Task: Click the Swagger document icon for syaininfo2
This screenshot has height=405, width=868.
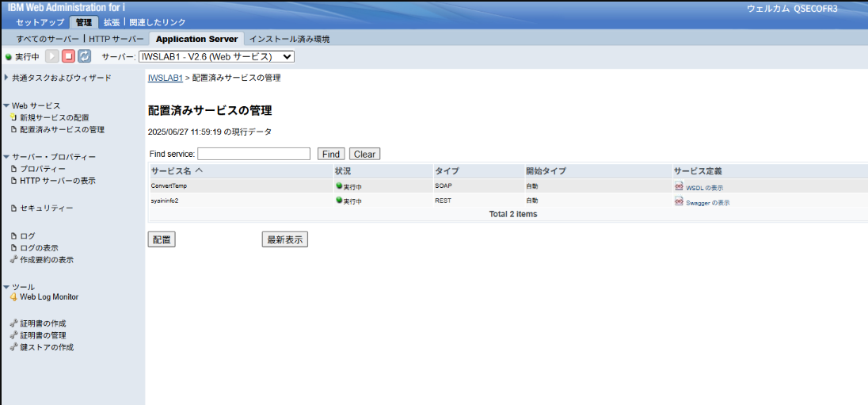Action: coord(679,201)
